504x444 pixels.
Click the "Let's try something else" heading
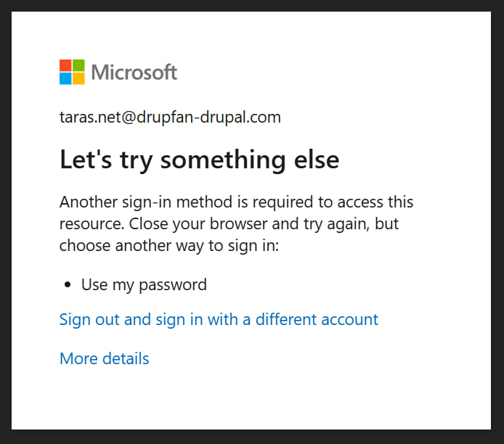click(x=199, y=160)
